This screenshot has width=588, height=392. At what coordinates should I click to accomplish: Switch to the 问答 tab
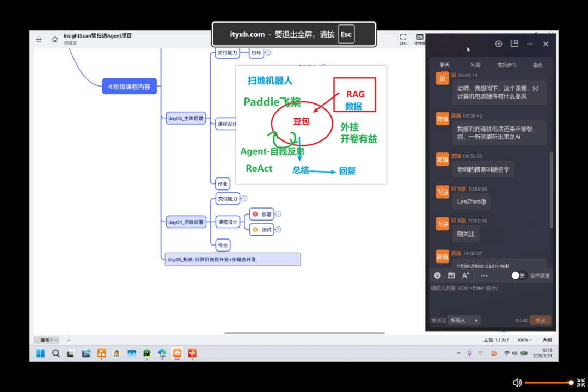coord(475,65)
